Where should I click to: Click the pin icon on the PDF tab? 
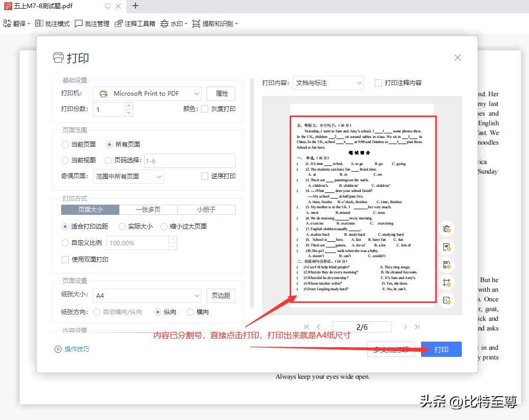(x=107, y=6)
